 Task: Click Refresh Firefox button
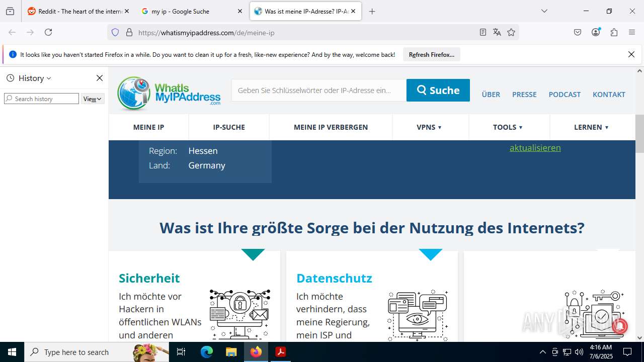[x=432, y=54]
